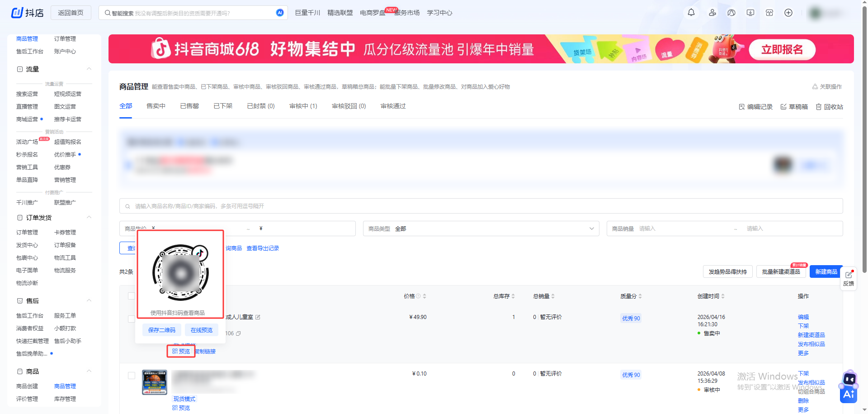The width and height of the screenshot is (868, 414).
Task: Click the download client monitor icon
Action: click(750, 13)
